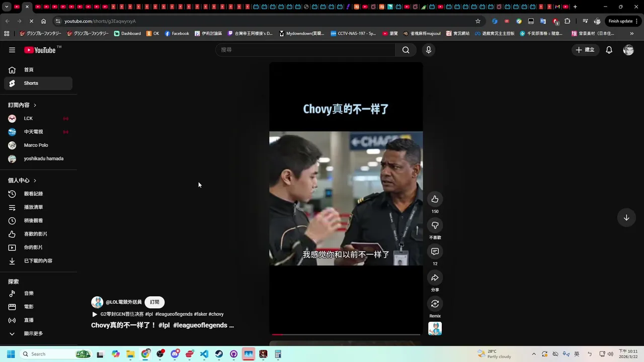Click the search magnifier button
The width and height of the screenshot is (644, 362).
[x=406, y=50]
